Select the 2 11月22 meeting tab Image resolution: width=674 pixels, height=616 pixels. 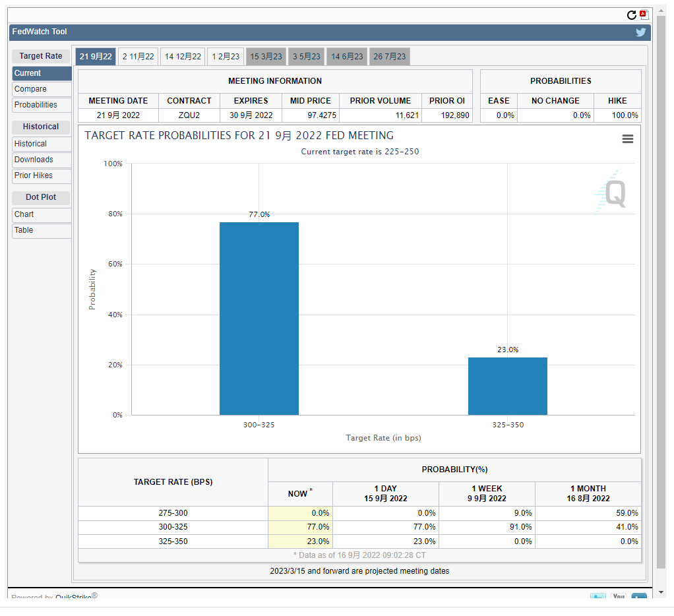(x=138, y=57)
